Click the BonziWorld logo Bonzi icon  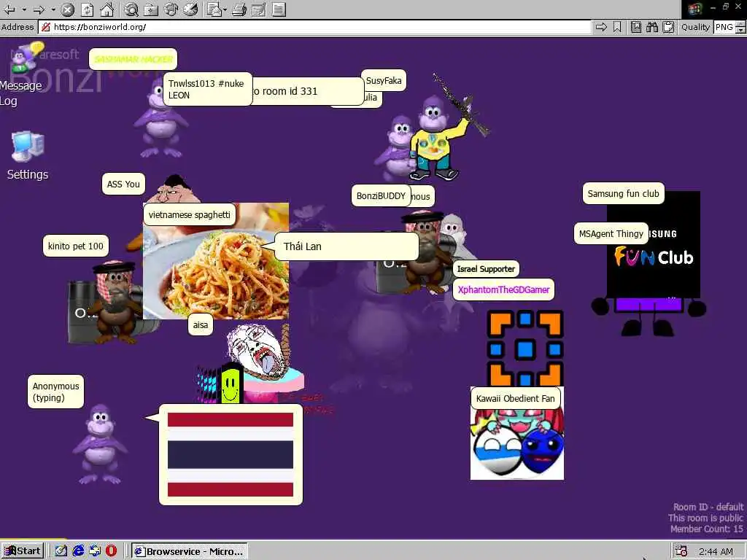(x=27, y=57)
